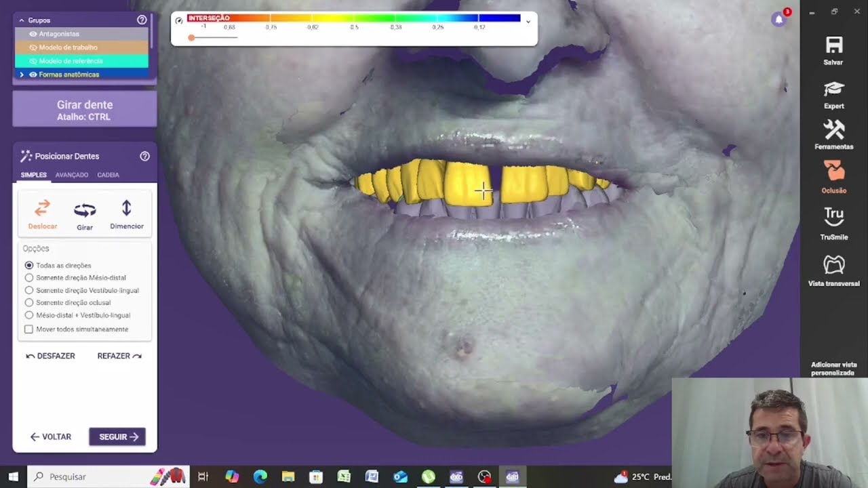868x488 pixels.
Task: Click the Interseção slider handle
Action: point(192,37)
